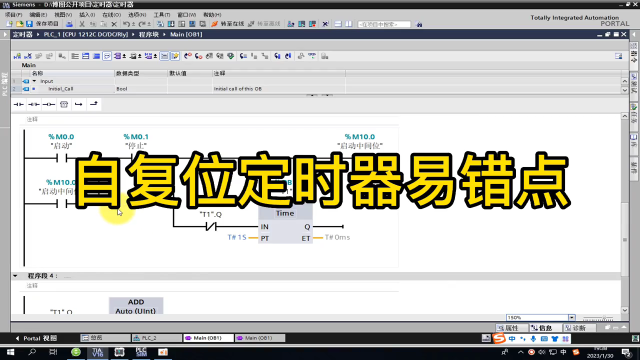Click the Open branch icon

79,104
